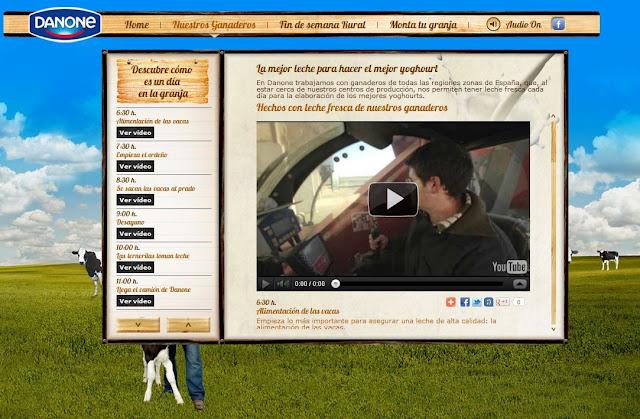Click the content panel vertical scrollbar

click(x=553, y=223)
